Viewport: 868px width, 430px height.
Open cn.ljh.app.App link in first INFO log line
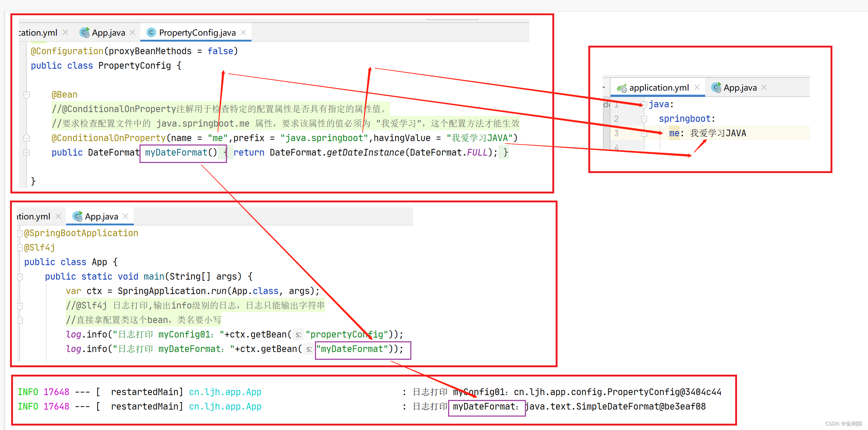point(225,392)
